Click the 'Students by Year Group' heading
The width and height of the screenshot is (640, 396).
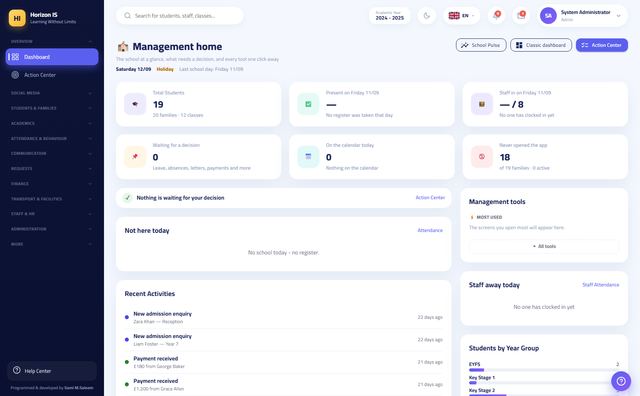tap(504, 348)
